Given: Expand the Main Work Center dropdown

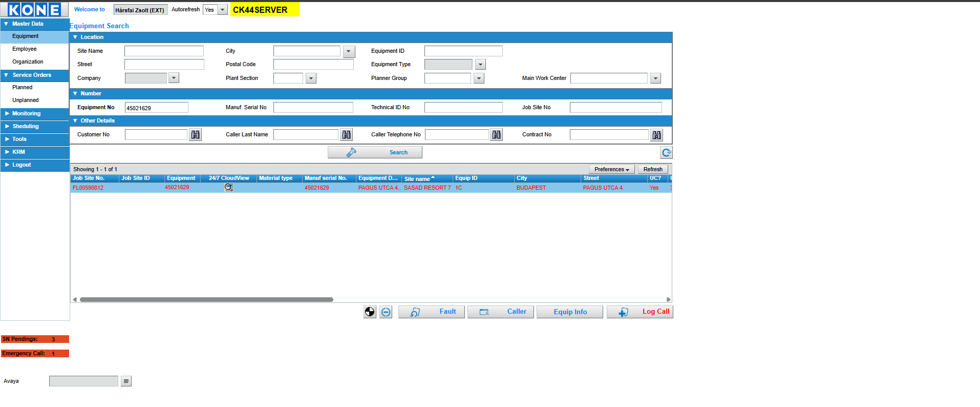Looking at the screenshot, I should pyautogui.click(x=655, y=78).
